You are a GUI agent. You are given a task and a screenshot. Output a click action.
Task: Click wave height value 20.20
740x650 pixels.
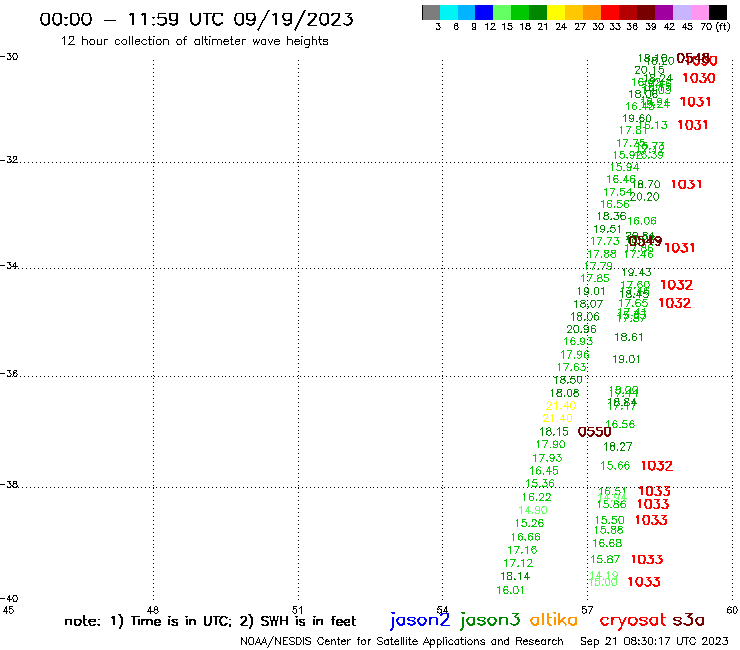coord(644,197)
